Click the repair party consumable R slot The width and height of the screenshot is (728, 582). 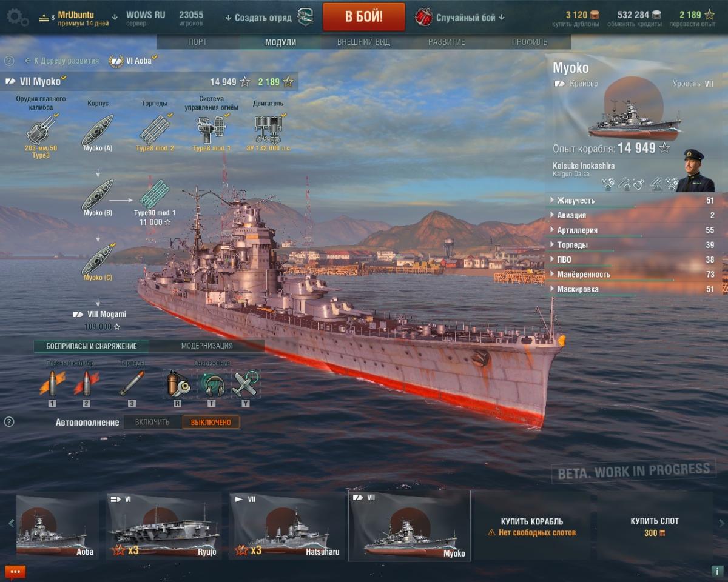pos(178,384)
